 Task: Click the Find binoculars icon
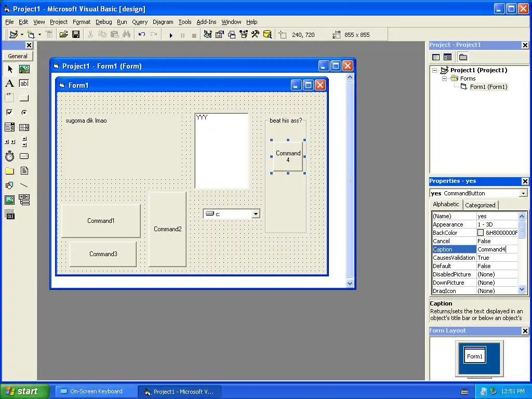(127, 35)
